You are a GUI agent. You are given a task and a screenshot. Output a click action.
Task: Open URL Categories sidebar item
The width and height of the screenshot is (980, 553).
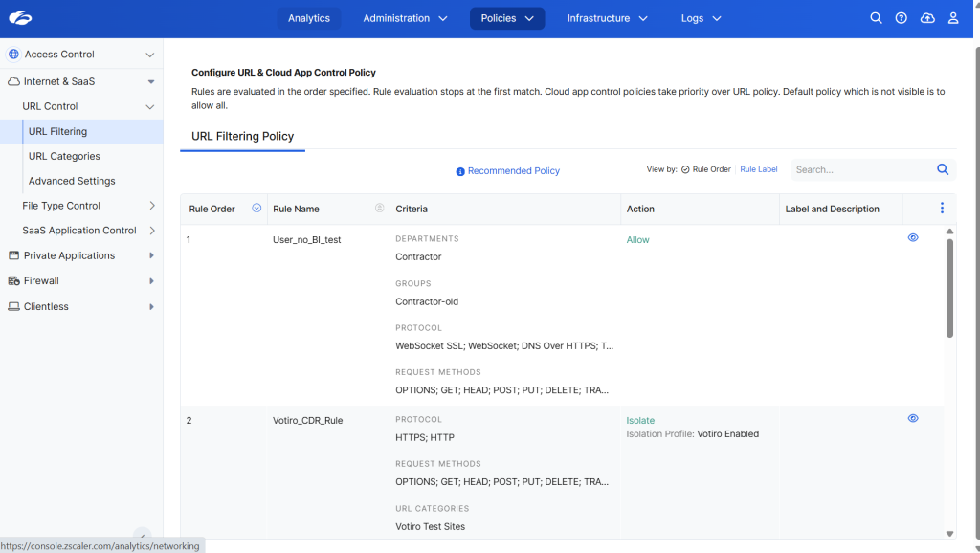64,156
